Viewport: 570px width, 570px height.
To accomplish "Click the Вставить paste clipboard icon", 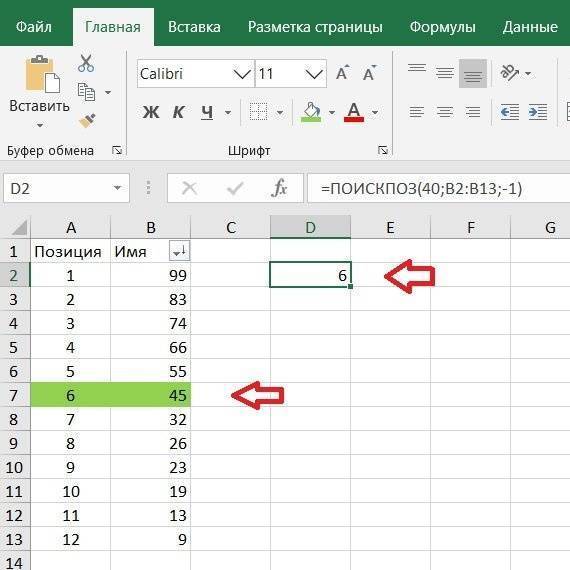I will [x=43, y=74].
